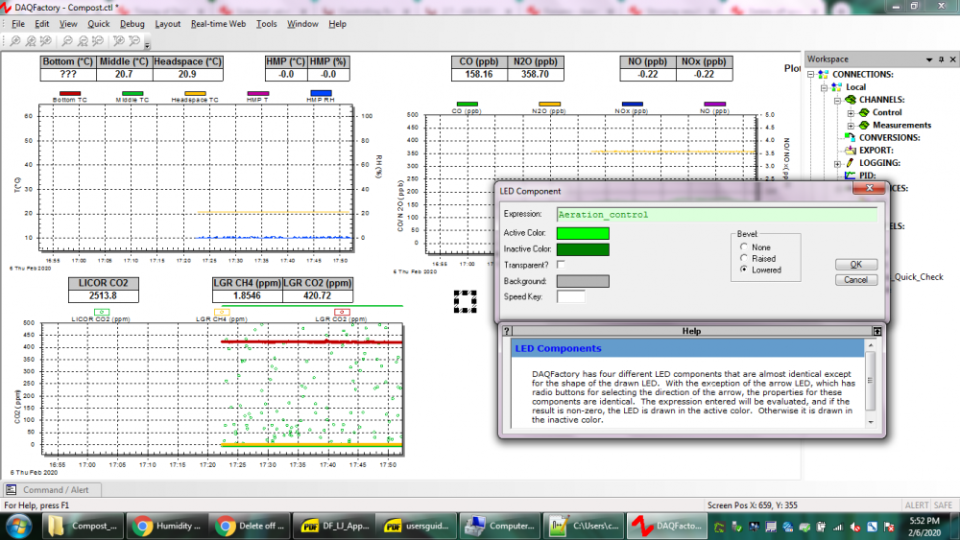Click the LOGGING pencil icon
Screen dimensions: 960x540
850,163
